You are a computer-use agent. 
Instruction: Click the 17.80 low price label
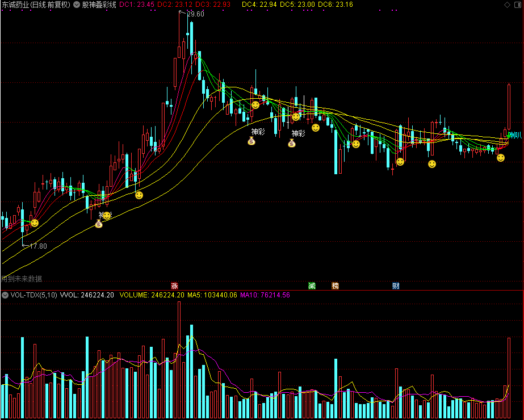pyautogui.click(x=38, y=246)
